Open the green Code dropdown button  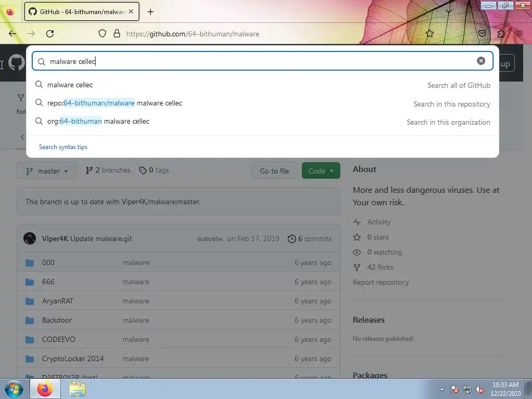point(321,171)
